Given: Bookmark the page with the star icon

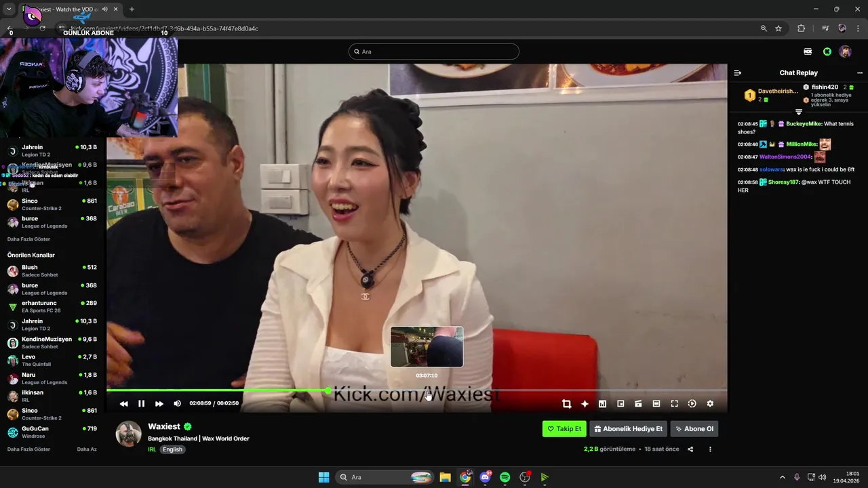Looking at the screenshot, I should coord(778,28).
